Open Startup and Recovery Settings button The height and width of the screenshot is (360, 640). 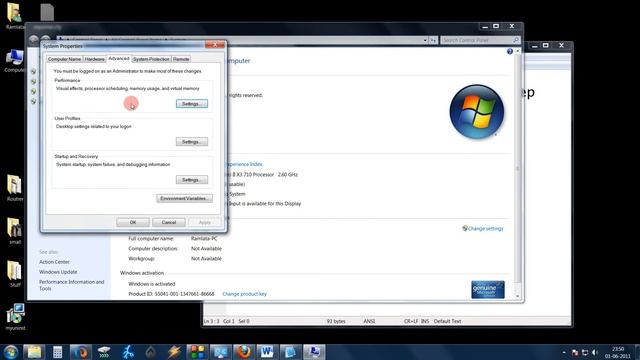[x=192, y=180]
